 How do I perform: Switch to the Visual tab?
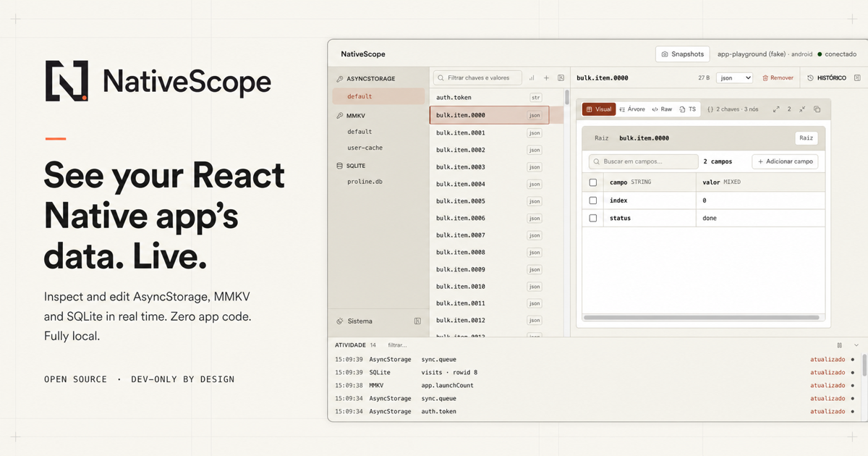[599, 109]
